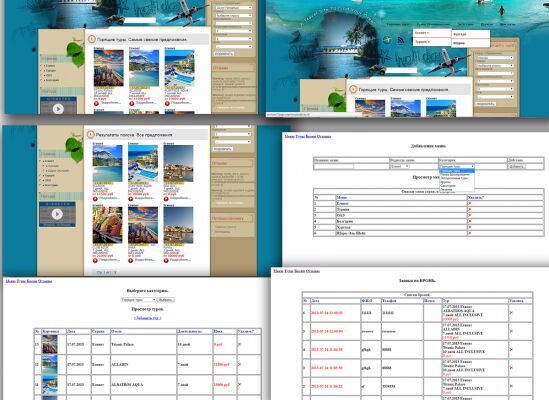The height and width of the screenshot is (400, 549).
Task: Delete the ALBATROS AQUA booking in bookings list
Action: click(x=511, y=312)
